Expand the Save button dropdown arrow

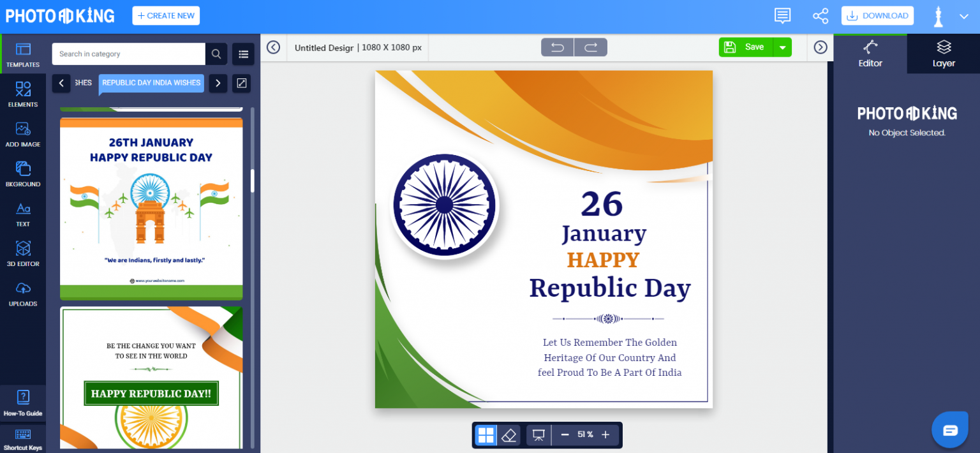(783, 47)
